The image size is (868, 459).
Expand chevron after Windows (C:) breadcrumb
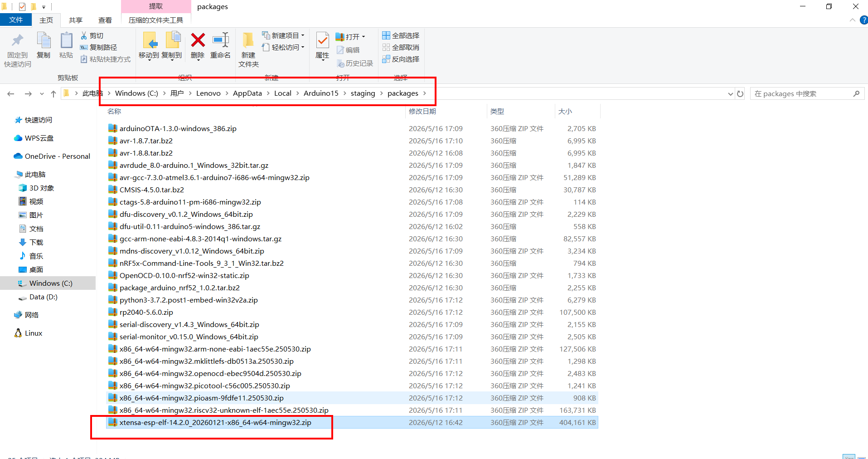pos(164,93)
